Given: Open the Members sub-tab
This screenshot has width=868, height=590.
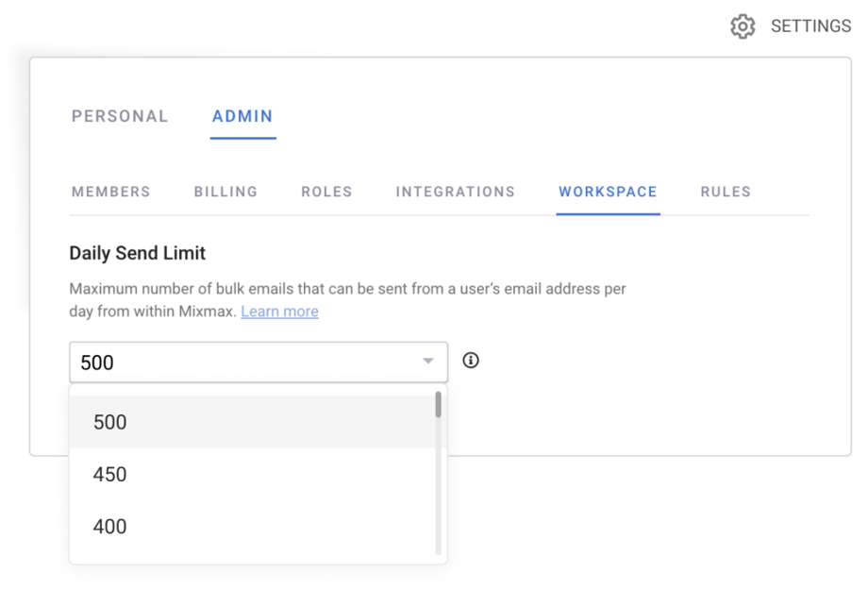Looking at the screenshot, I should coord(111,192).
